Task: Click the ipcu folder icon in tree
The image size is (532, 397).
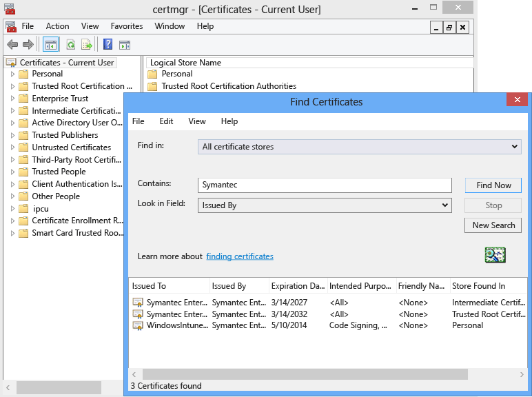Action: [x=23, y=209]
